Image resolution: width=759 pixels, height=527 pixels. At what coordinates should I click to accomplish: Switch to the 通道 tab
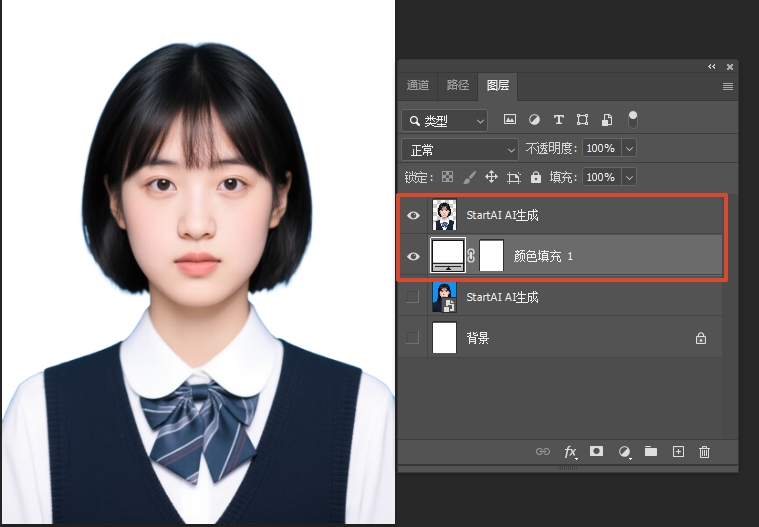click(418, 86)
